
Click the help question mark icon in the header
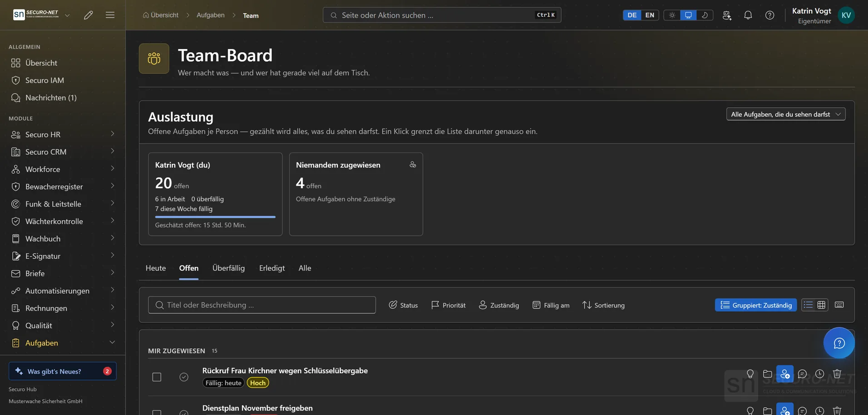point(770,15)
